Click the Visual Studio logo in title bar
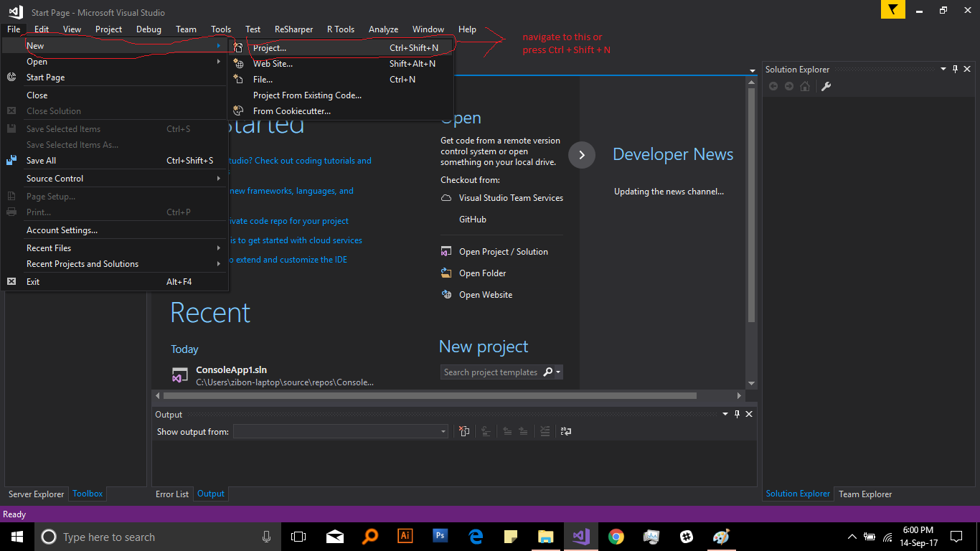The image size is (980, 551). (x=16, y=11)
